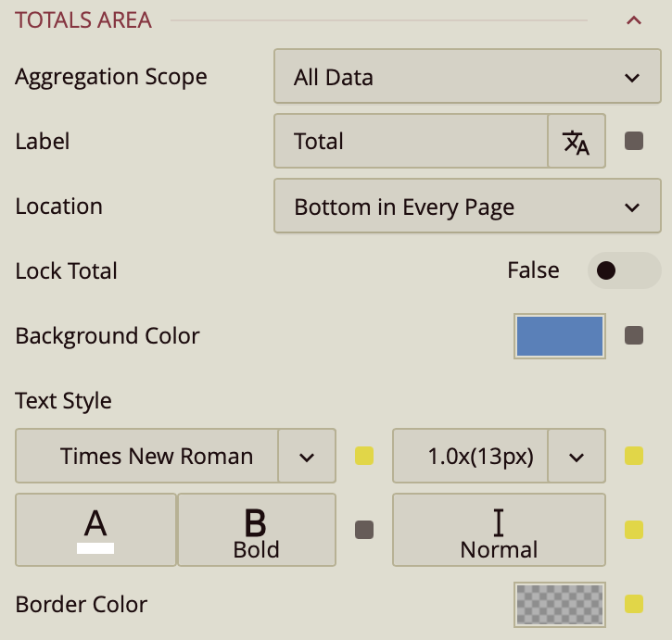Viewport: 672px width, 640px height.
Task: Collapse the Totals Area section
Action: [x=634, y=20]
